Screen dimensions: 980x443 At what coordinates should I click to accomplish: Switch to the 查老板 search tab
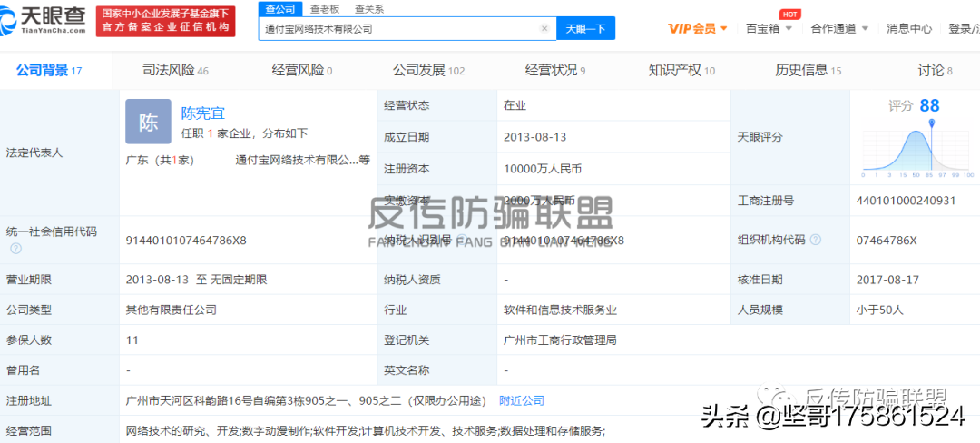pyautogui.click(x=324, y=9)
